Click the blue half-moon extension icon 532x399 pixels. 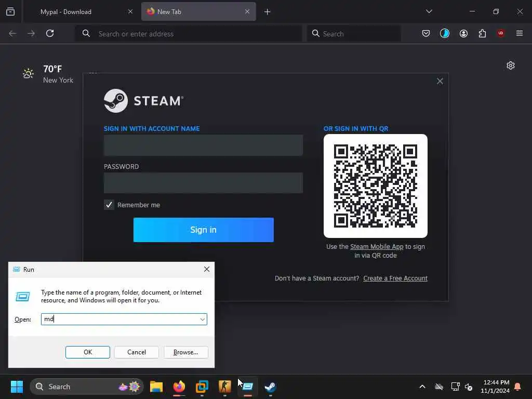coord(445,33)
